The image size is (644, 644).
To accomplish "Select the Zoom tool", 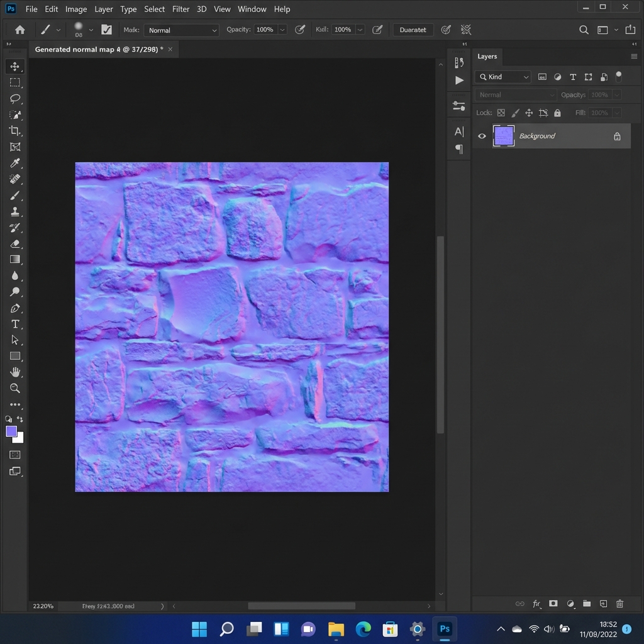I will point(15,389).
